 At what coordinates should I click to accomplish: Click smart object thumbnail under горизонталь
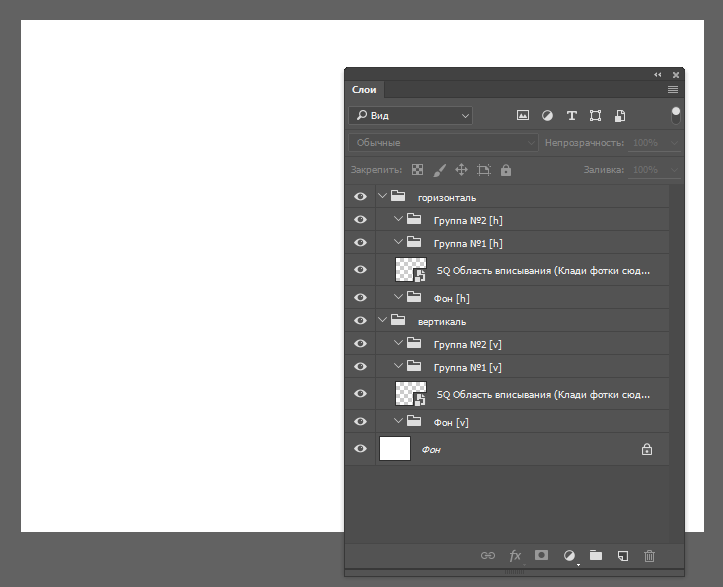411,270
